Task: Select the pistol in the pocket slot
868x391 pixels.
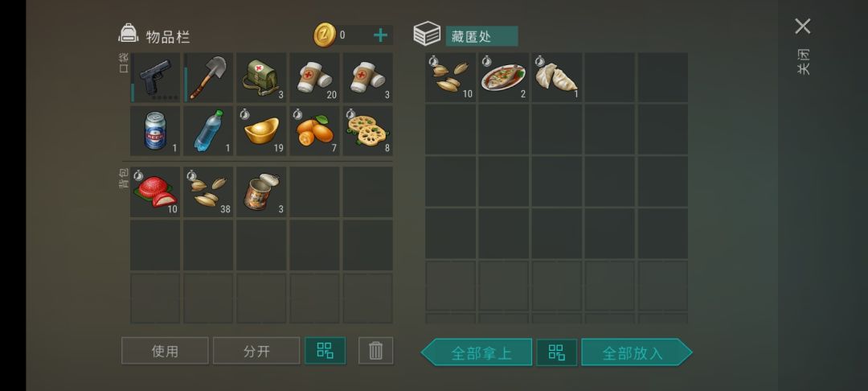Action: pos(156,77)
